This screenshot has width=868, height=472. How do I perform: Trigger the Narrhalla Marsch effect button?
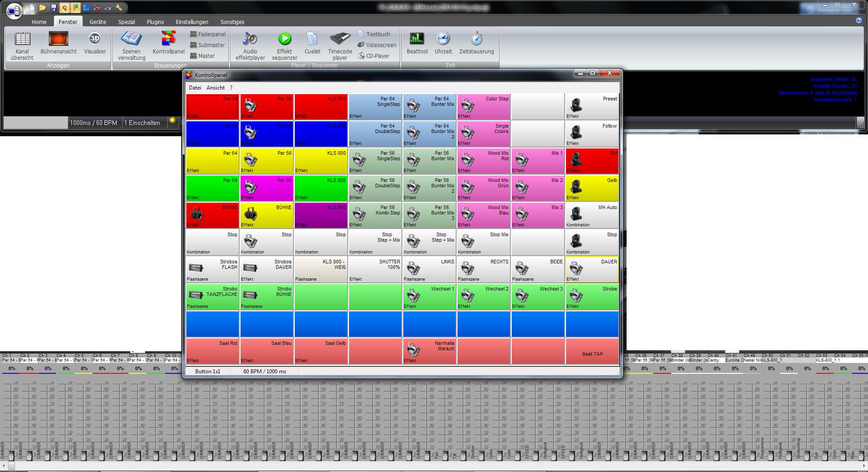(x=429, y=351)
